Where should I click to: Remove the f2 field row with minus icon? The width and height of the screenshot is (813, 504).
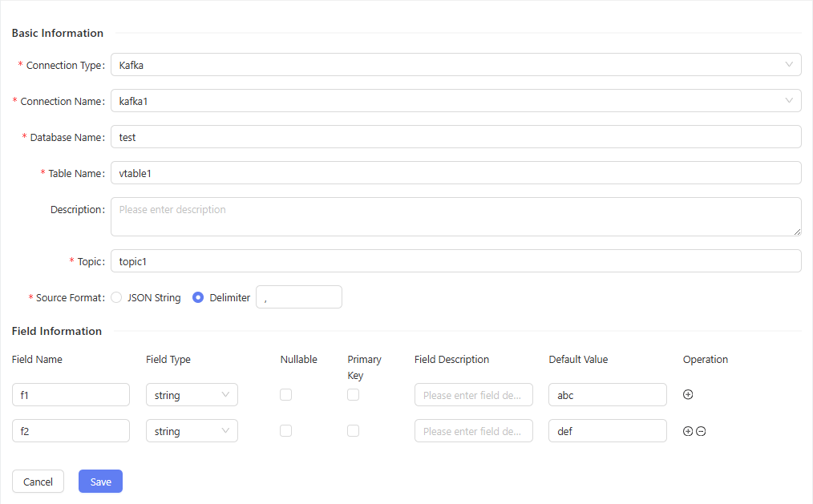701,431
